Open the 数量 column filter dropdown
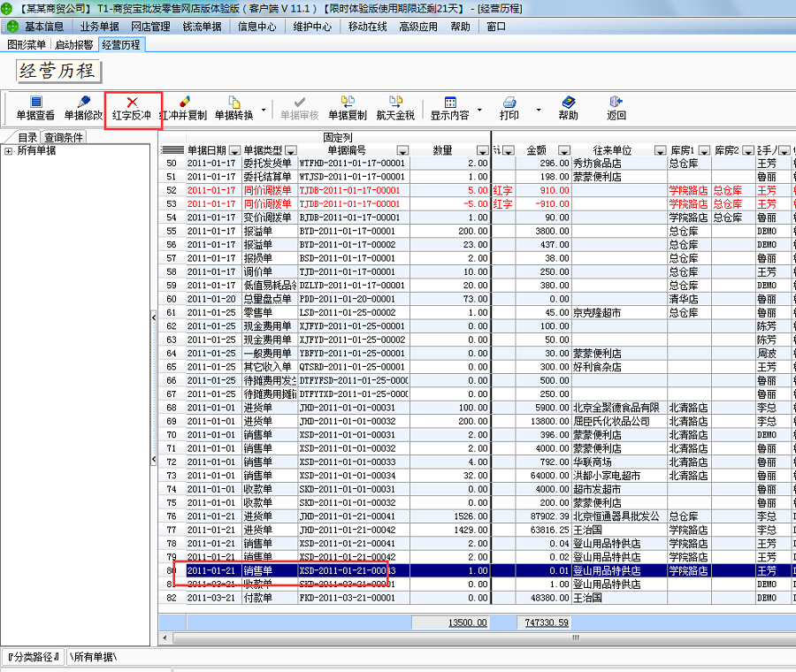This screenshot has width=796, height=672. click(x=482, y=150)
